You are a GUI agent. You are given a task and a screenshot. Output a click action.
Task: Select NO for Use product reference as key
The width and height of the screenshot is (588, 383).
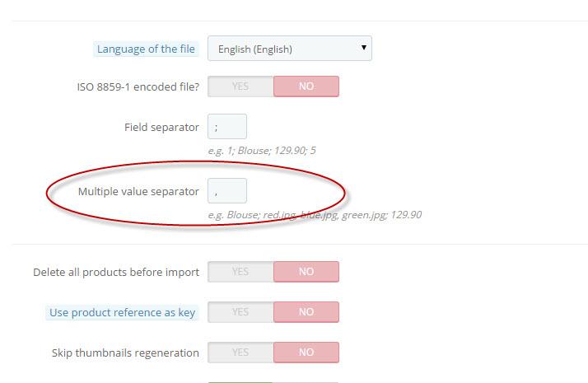[x=306, y=312]
